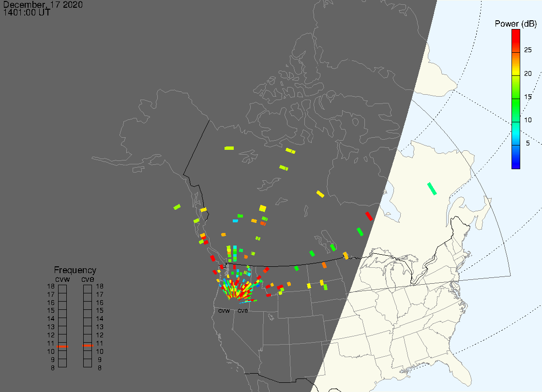Click 18 on the cvw frequency scale
The height and width of the screenshot is (392, 542).
51,286
